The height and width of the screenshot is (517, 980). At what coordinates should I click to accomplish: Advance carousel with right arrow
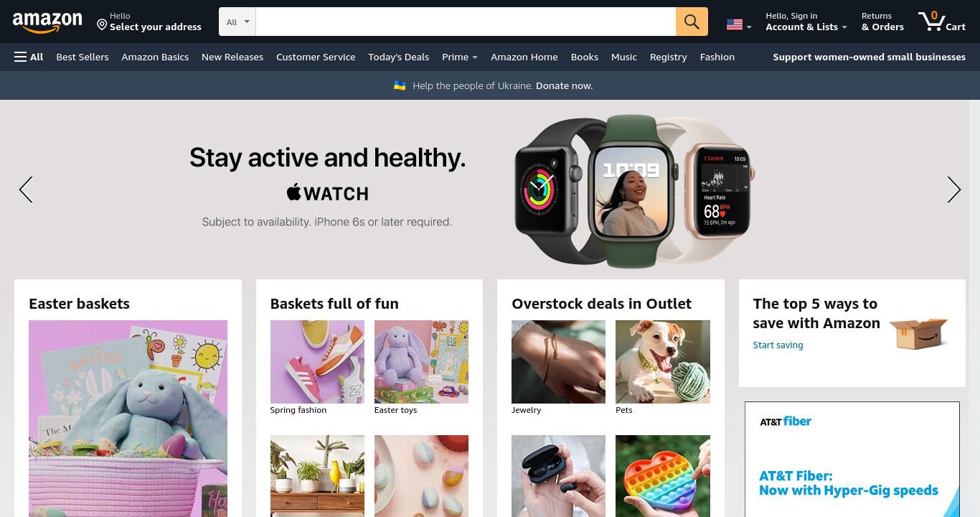(x=953, y=190)
